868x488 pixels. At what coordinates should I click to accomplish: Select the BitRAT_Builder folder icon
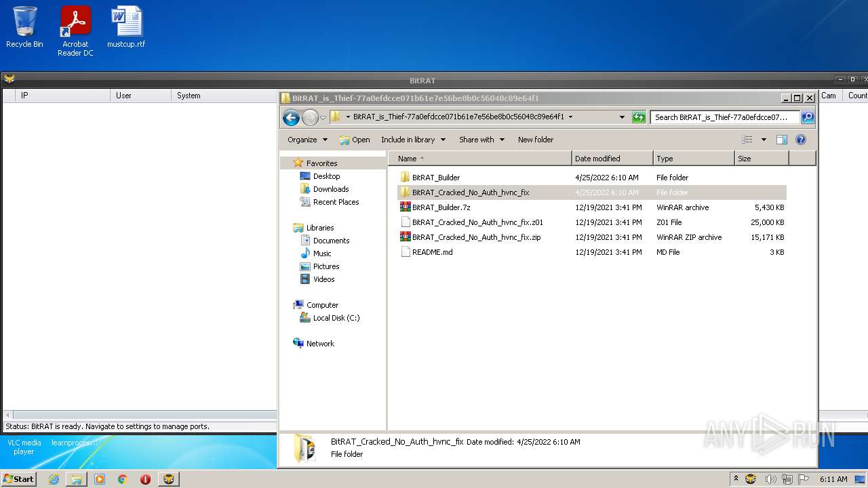point(405,178)
